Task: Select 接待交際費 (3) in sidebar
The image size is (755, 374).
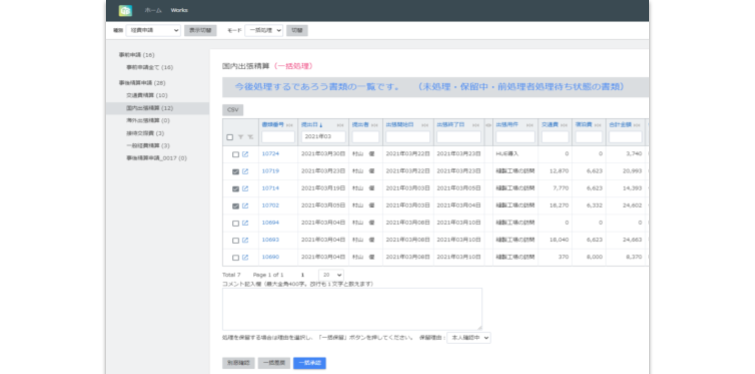Action: point(145,133)
